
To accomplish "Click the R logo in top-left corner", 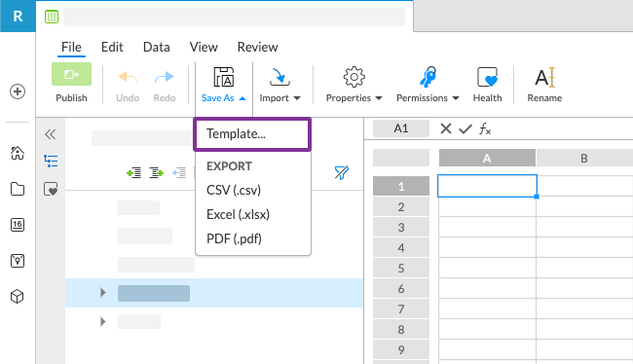I will click(18, 17).
